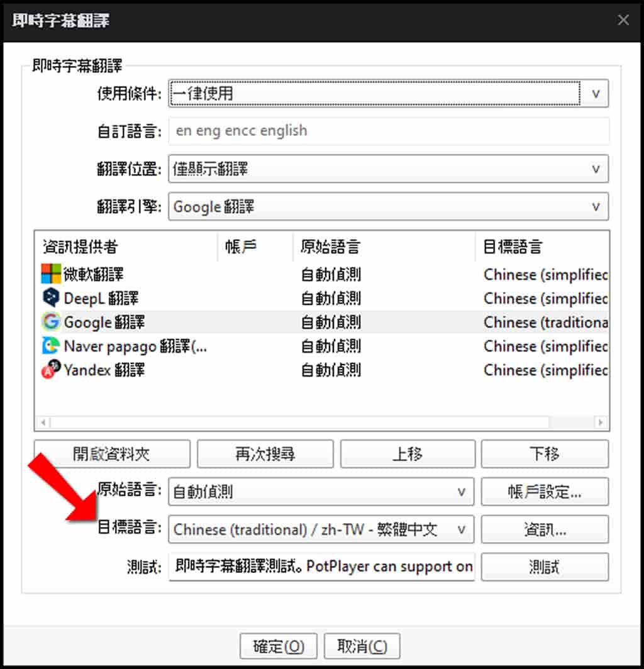Click the Microsoft Translate logo icon
This screenshot has height=669, width=644.
[x=51, y=274]
